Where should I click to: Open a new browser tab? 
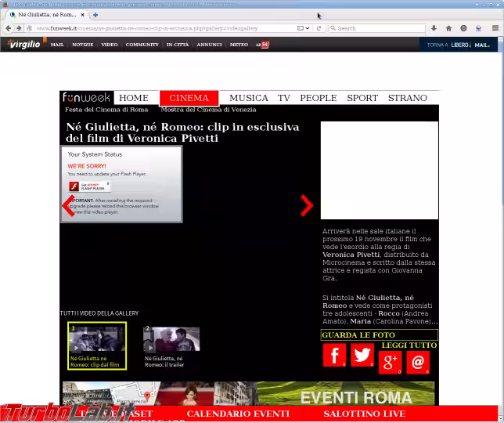95,15
